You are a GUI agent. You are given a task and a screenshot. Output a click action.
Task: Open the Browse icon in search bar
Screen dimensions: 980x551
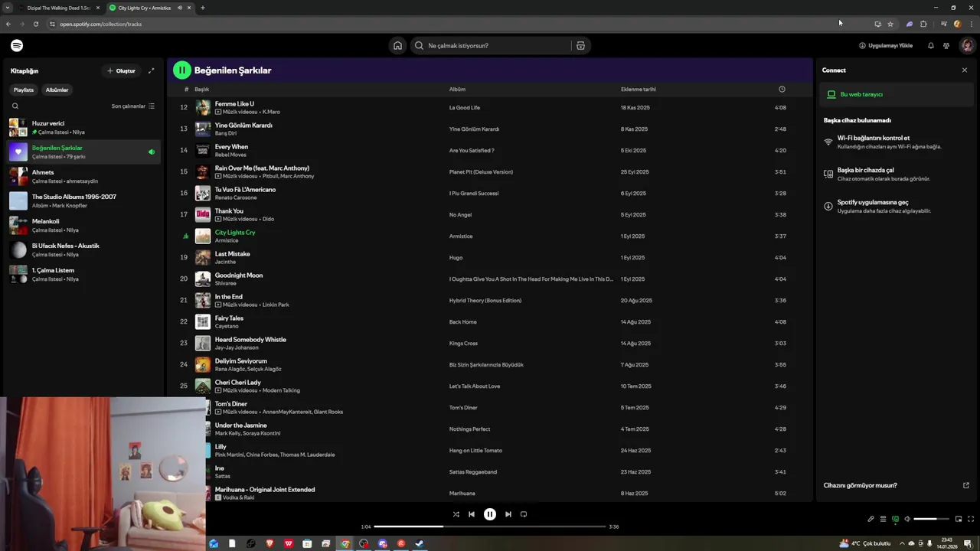point(580,46)
